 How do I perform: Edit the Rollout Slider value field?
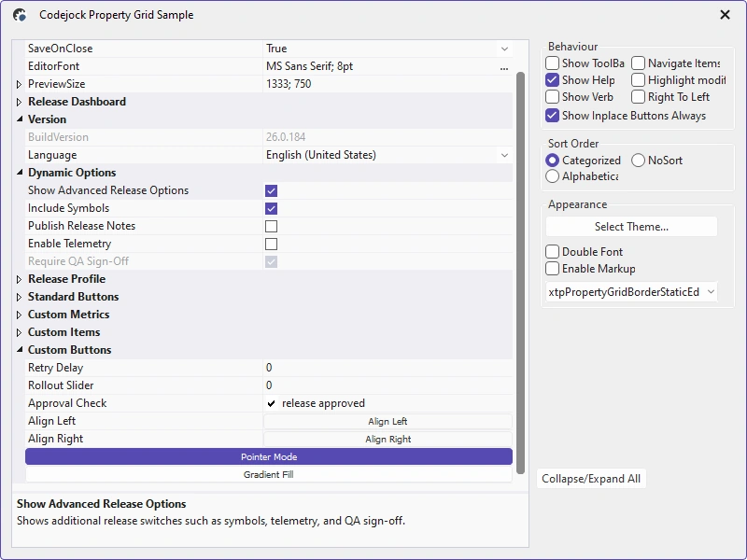(x=388, y=385)
